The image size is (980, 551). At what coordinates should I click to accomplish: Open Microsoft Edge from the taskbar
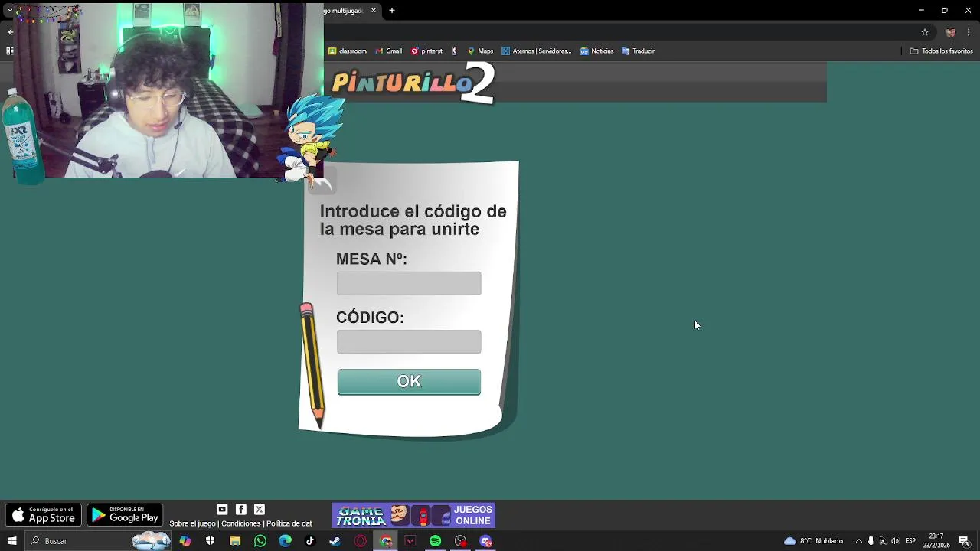(286, 541)
